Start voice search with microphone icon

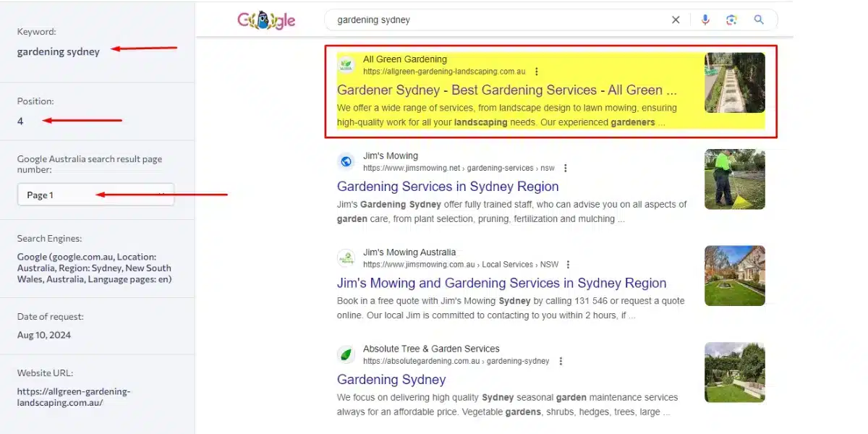coord(705,20)
